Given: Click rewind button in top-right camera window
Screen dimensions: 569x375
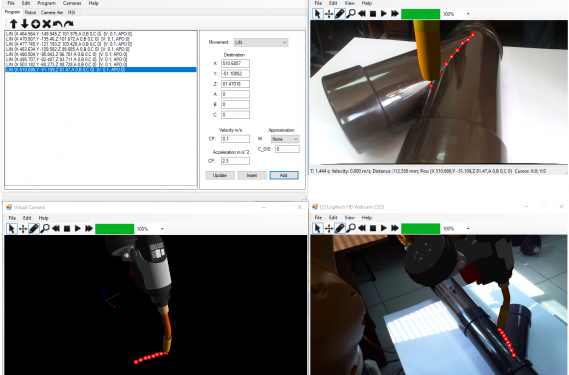Looking at the screenshot, I should (x=362, y=14).
